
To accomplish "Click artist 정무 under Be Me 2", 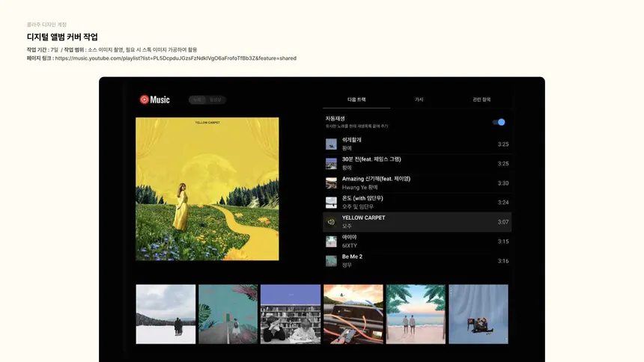I will point(347,265).
